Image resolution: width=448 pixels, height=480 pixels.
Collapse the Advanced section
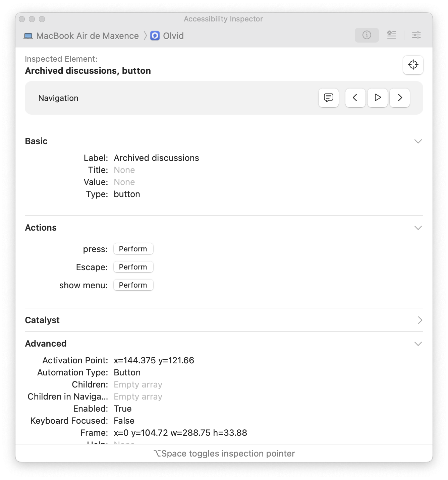point(418,344)
